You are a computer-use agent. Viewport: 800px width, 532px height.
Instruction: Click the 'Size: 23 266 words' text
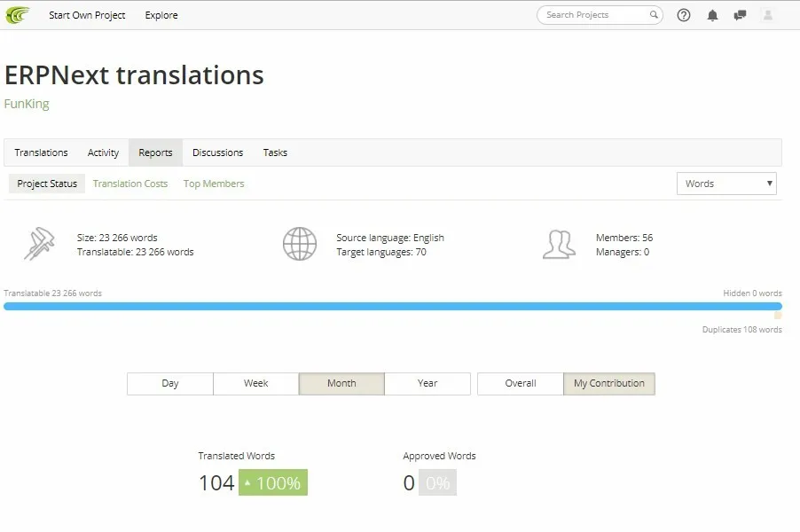117,238
